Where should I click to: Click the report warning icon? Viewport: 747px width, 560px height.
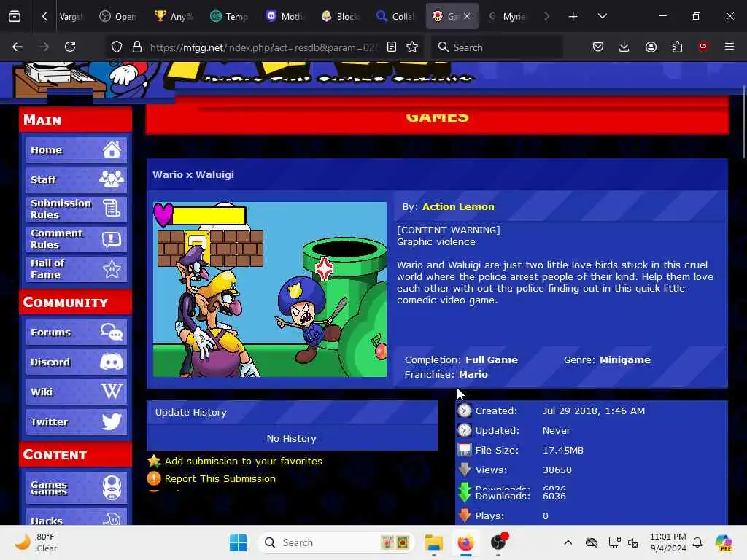tap(154, 478)
